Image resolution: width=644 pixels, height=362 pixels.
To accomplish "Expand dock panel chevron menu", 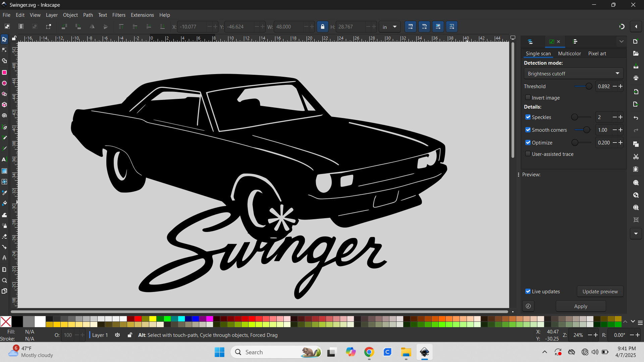I will coord(621,42).
